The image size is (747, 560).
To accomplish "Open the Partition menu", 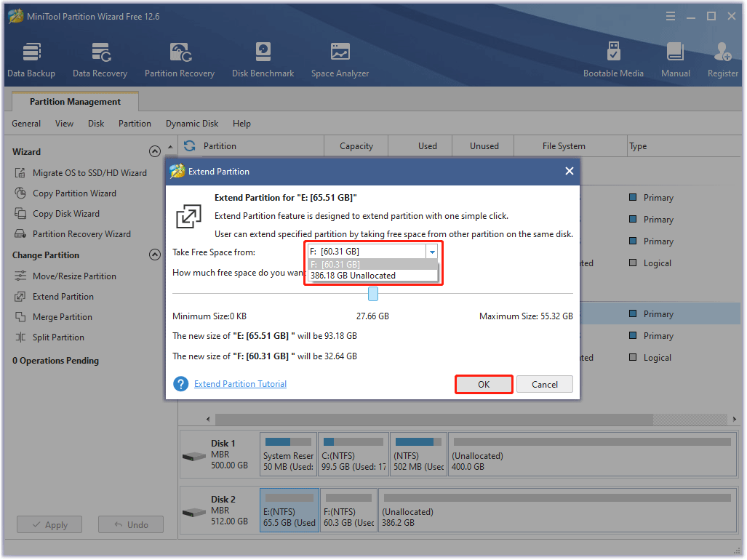I will (135, 124).
